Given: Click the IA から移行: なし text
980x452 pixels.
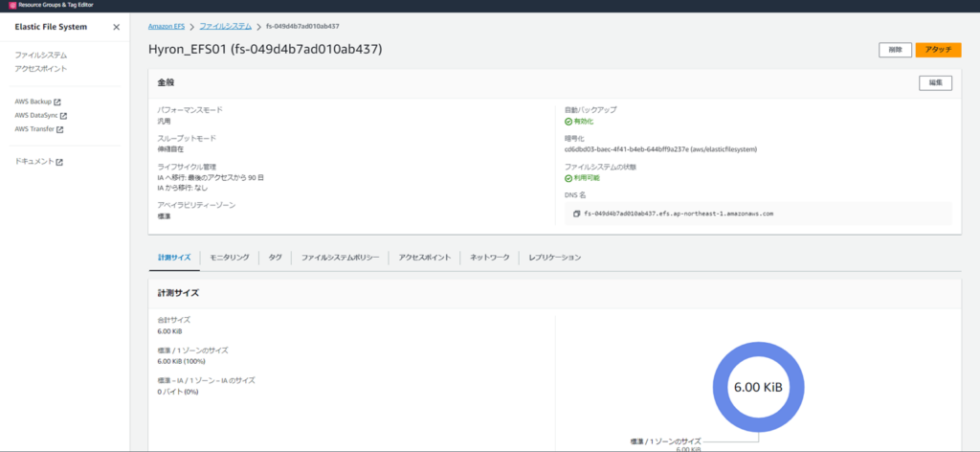Looking at the screenshot, I should 183,188.
